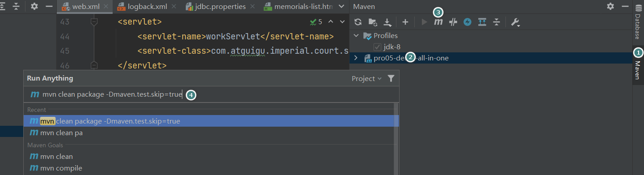The image size is (644, 175).
Task: Click the servlet-class line of code
Action: [243, 51]
